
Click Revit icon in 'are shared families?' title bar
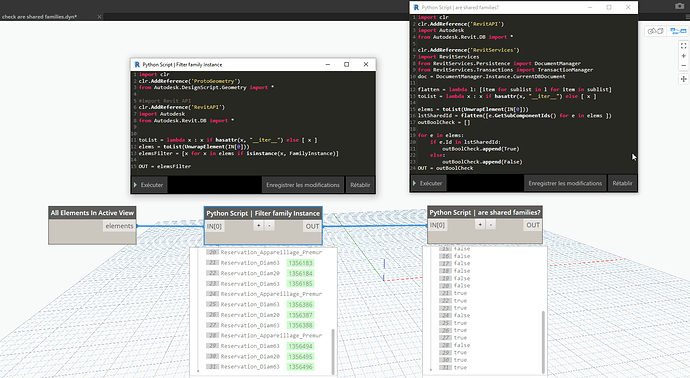click(x=416, y=7)
